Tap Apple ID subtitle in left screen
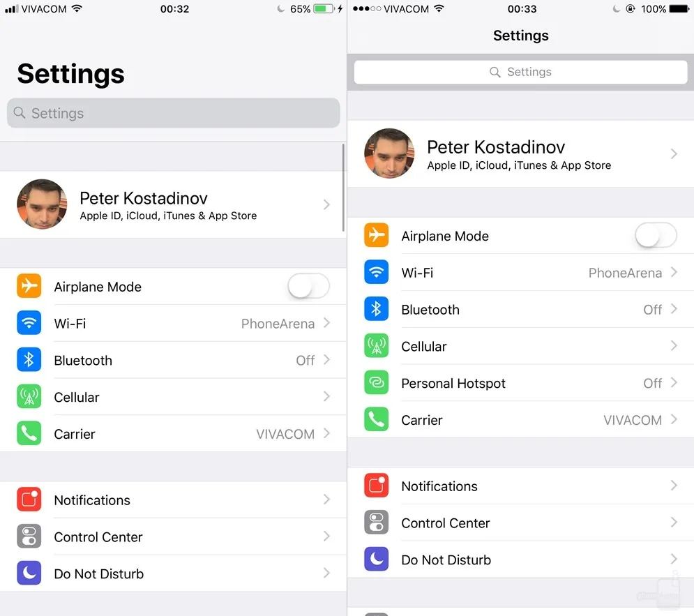 tap(168, 216)
